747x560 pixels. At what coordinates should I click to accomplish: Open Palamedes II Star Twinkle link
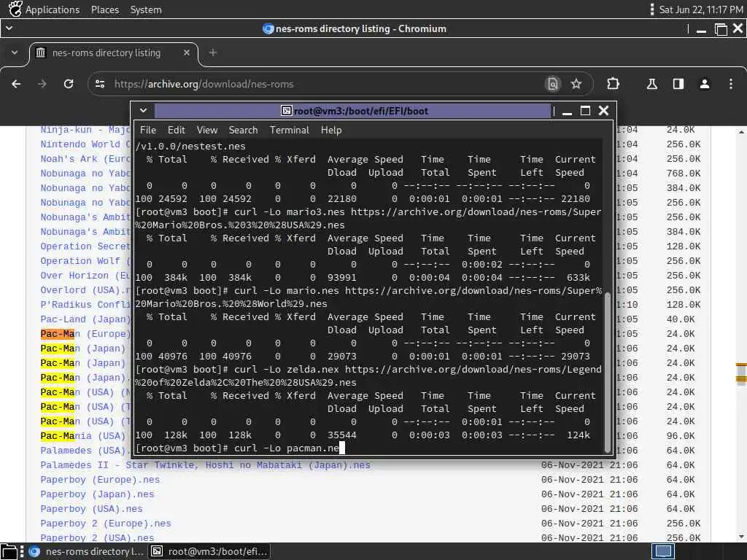coord(205,465)
